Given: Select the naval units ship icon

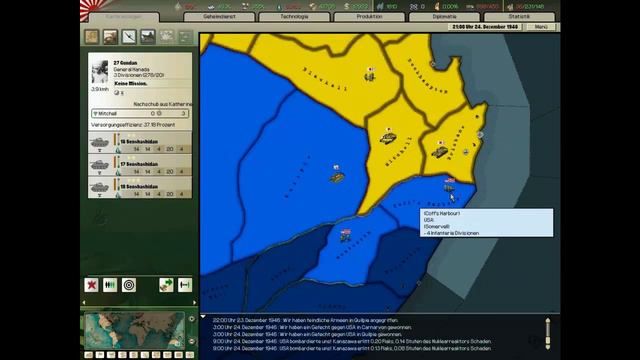Looking at the screenshot, I should (x=148, y=37).
